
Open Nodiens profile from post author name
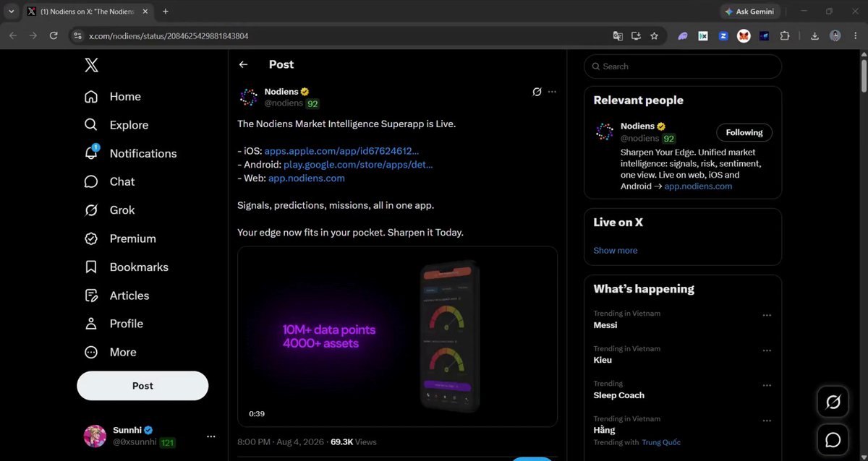point(282,92)
